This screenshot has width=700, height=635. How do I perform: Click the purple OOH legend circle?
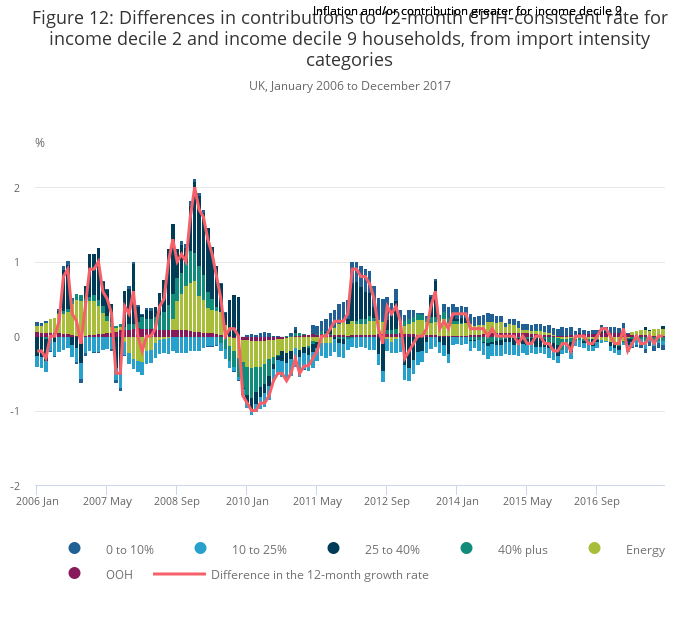[x=74, y=574]
